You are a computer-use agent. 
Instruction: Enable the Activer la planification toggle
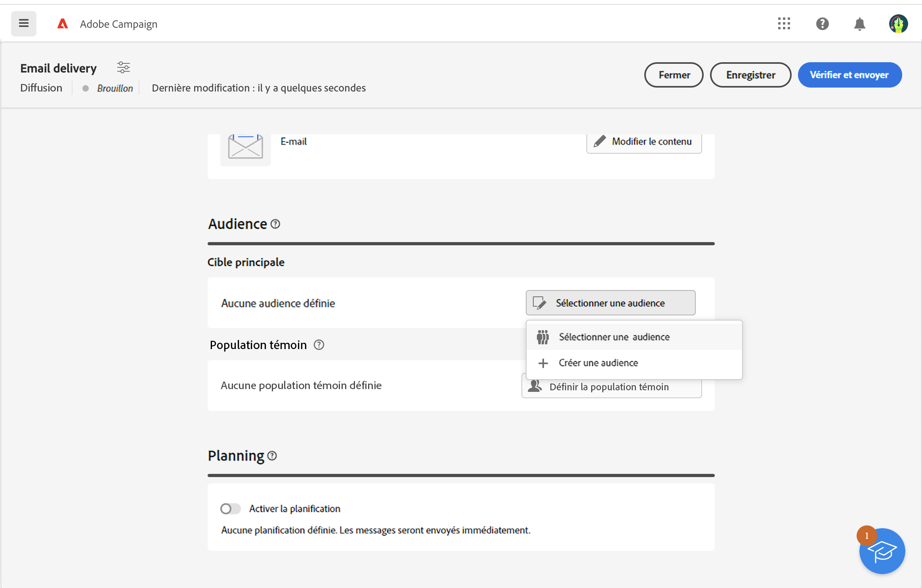tap(231, 509)
